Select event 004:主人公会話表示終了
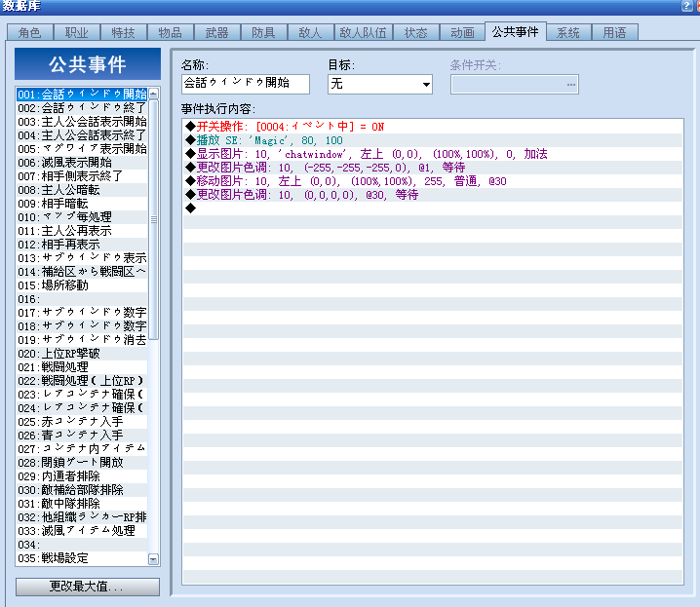This screenshot has width=700, height=607. 82,135
